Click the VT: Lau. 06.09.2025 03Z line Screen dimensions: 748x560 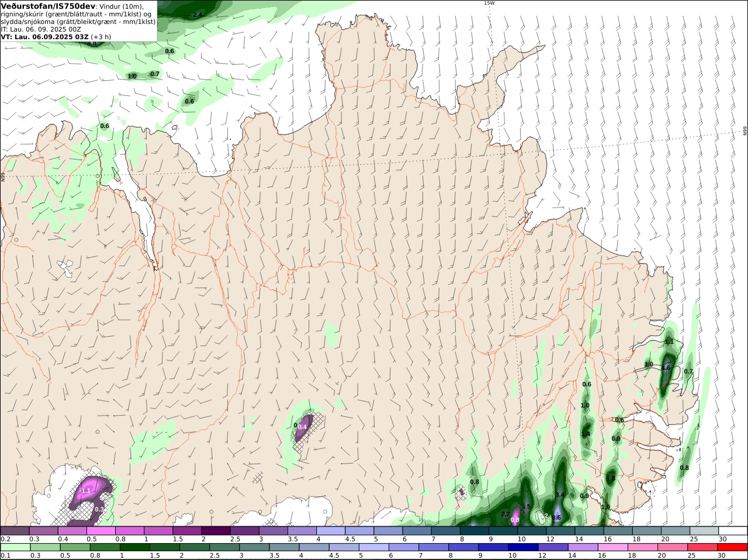coord(45,37)
